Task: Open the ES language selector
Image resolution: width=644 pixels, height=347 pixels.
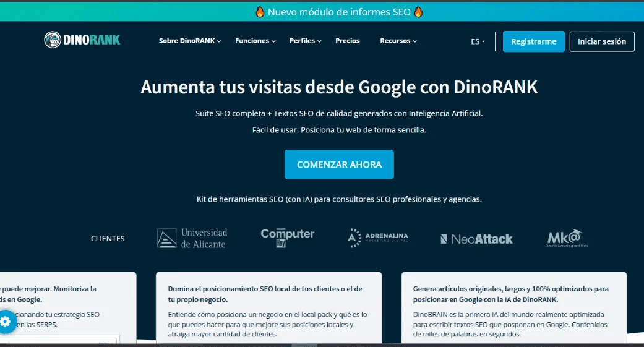Action: click(x=478, y=41)
